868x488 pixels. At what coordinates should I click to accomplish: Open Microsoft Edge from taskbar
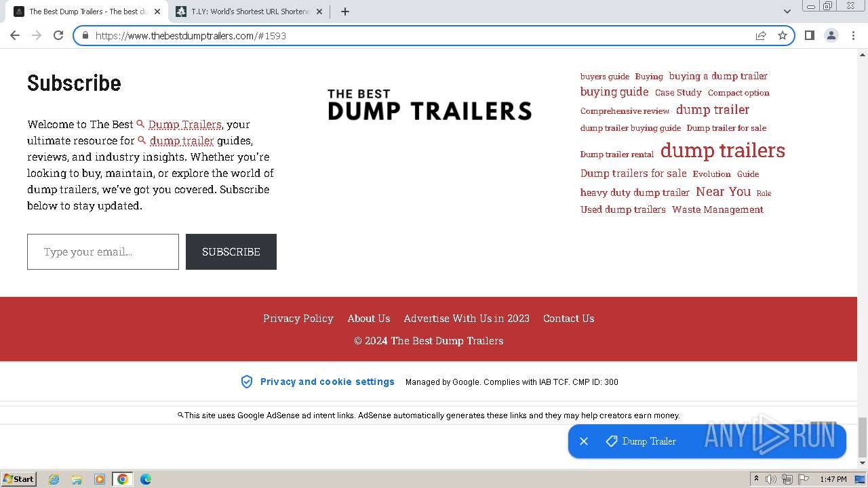[x=146, y=479]
